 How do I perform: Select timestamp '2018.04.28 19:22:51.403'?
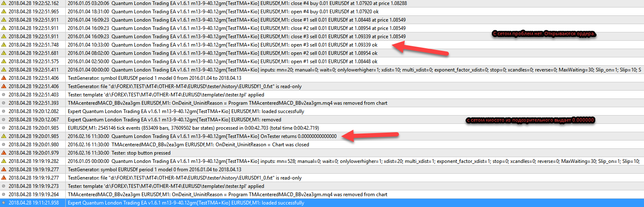pos(34,94)
